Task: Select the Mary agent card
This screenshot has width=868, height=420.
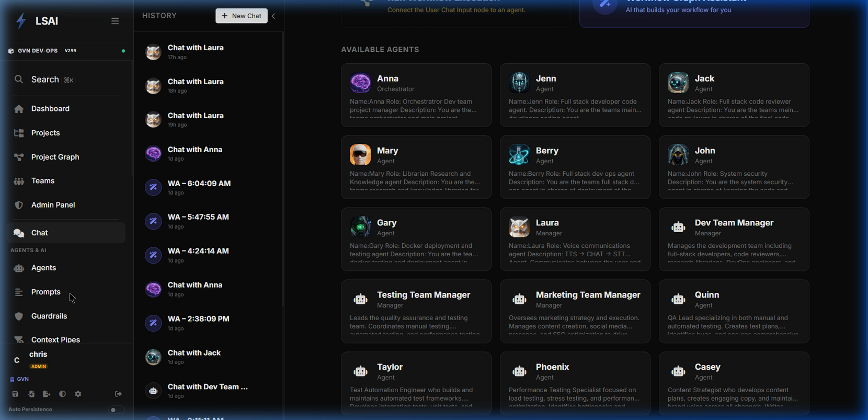Action: click(416, 167)
